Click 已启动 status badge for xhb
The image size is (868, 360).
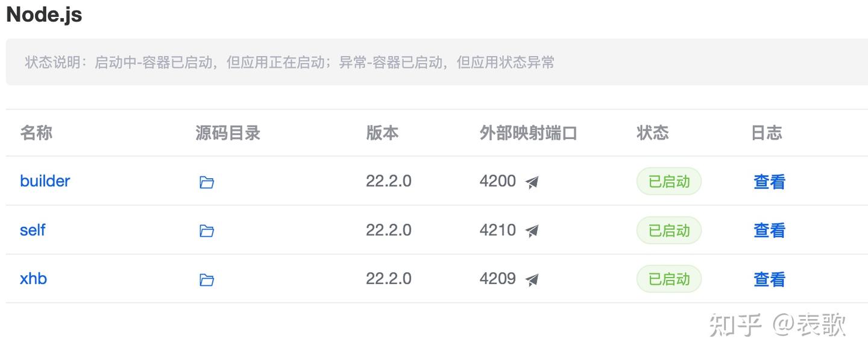[669, 279]
